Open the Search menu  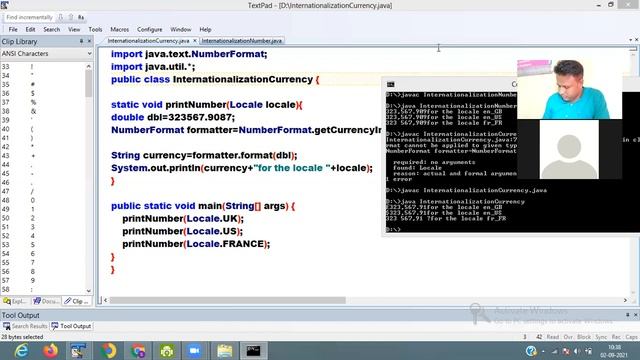[51, 29]
